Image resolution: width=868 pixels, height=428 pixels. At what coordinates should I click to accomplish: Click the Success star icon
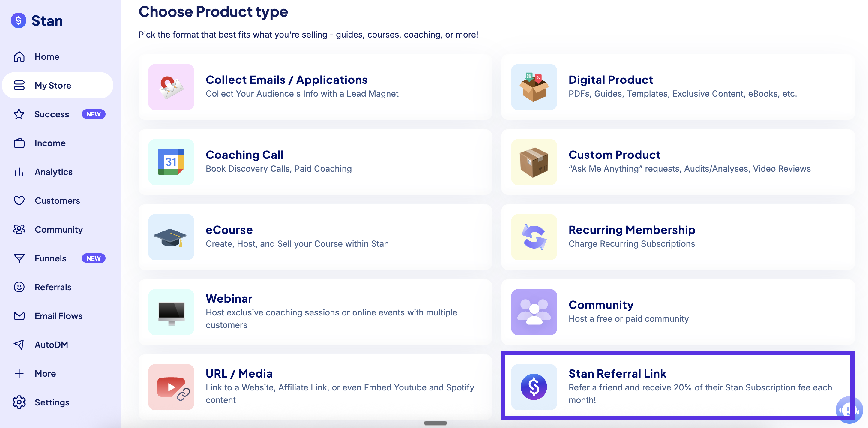(x=19, y=114)
